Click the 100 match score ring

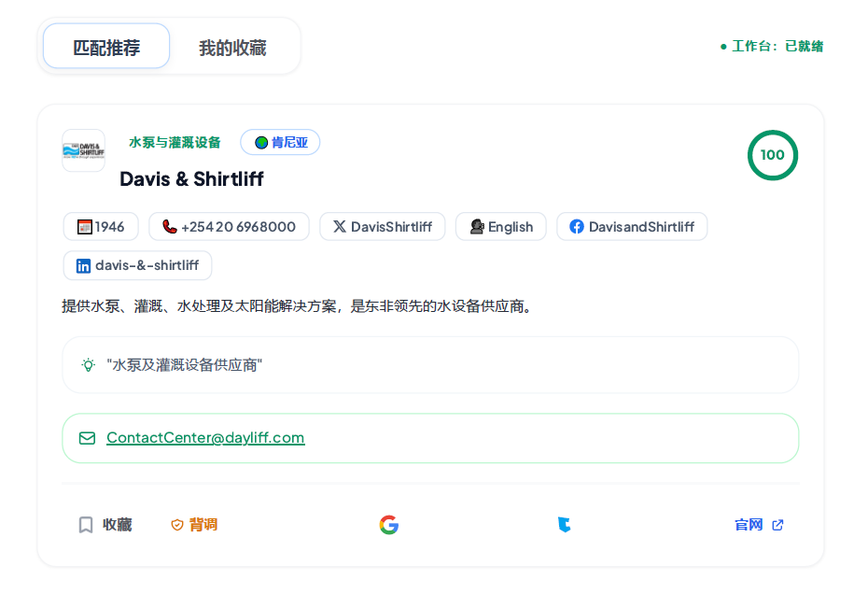coord(772,155)
